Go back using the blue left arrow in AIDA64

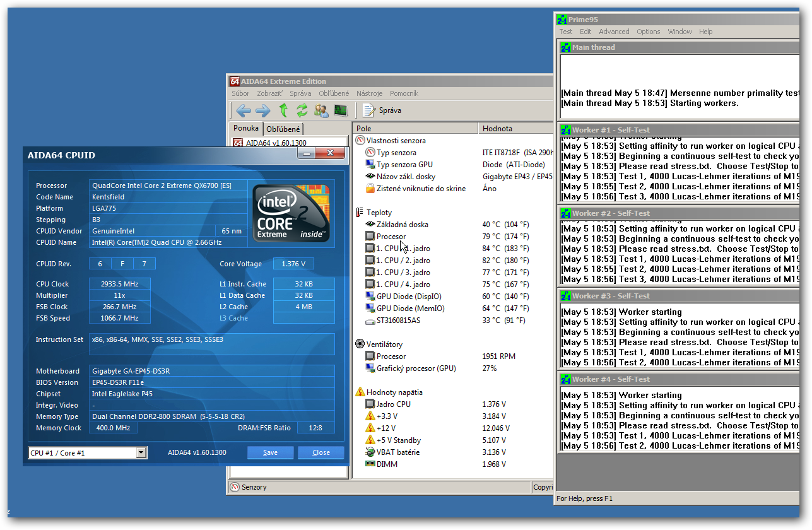[x=244, y=111]
